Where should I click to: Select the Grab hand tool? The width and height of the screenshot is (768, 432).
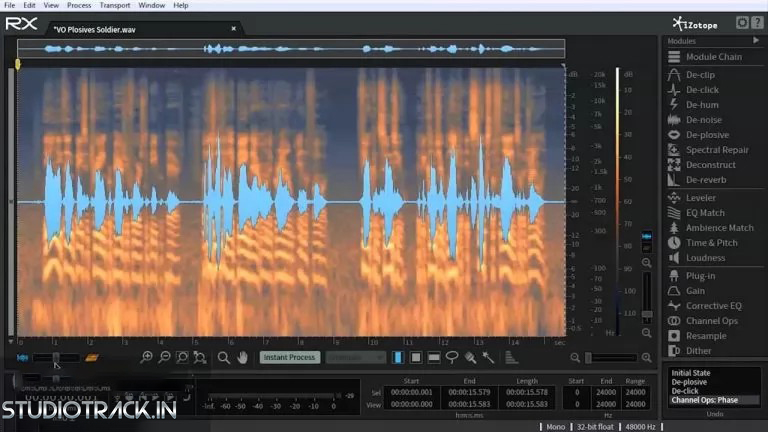242,358
